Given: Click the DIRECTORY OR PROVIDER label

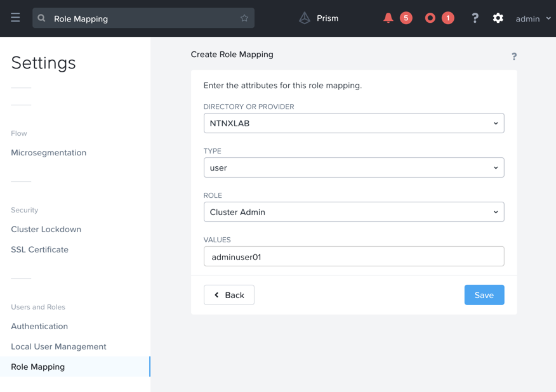Looking at the screenshot, I should [x=249, y=107].
